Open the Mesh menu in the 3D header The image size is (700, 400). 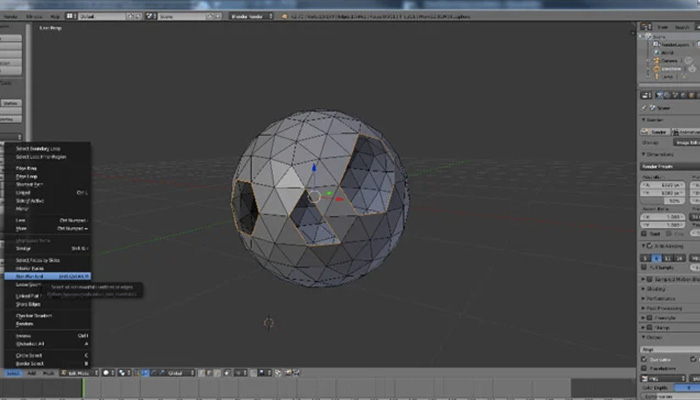(x=48, y=373)
